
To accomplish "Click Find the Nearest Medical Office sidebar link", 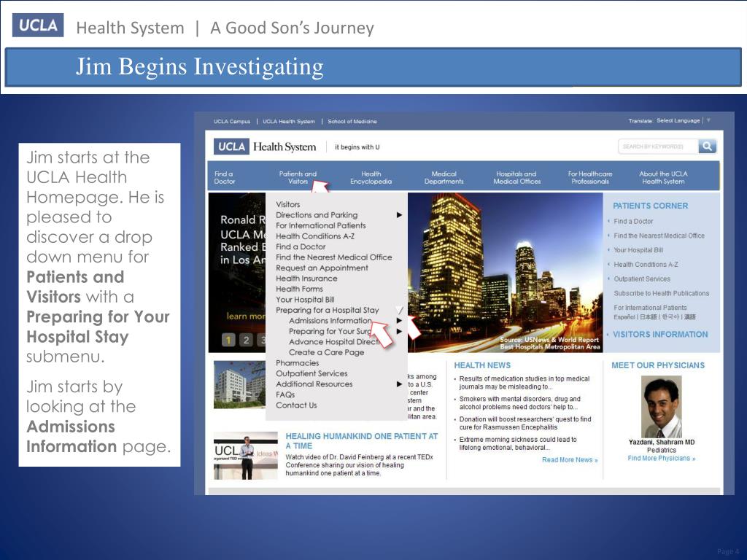I will click(659, 236).
